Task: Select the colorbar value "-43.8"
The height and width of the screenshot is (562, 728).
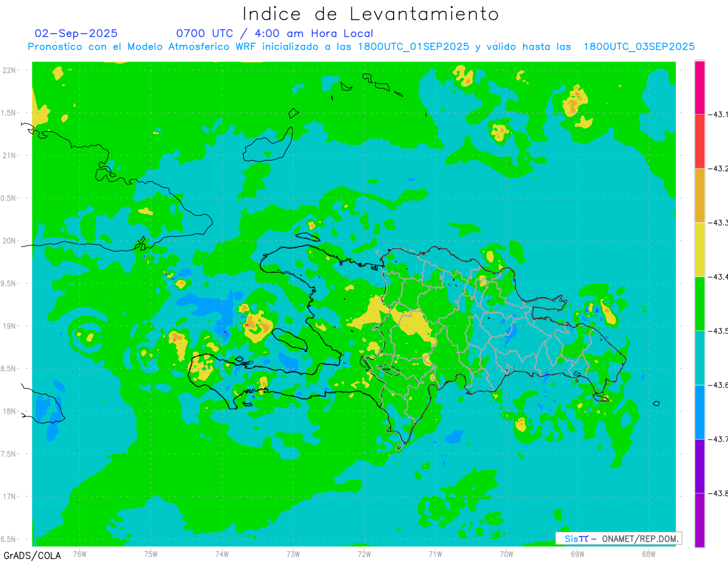Action: (x=719, y=493)
